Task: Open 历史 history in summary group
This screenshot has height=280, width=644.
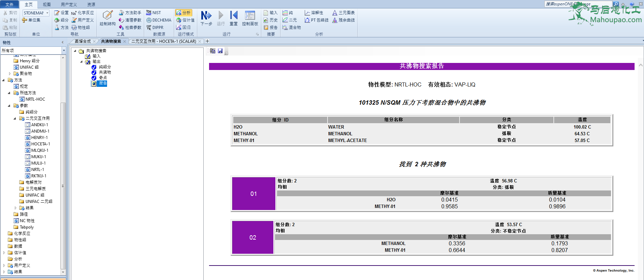Action: [x=271, y=20]
